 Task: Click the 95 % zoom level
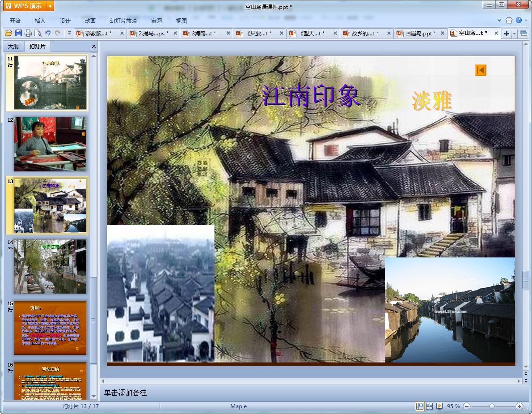pyautogui.click(x=453, y=406)
